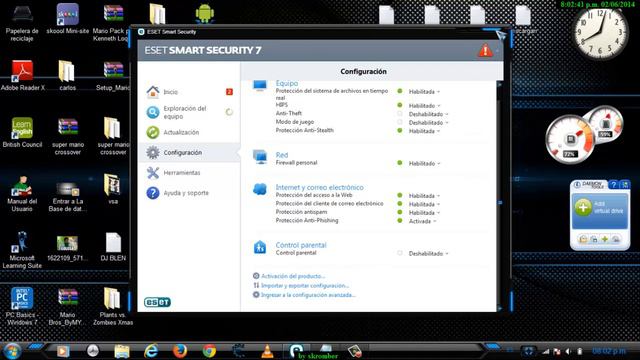Click the Red network icon
The height and width of the screenshot is (360, 640).
[260, 156]
